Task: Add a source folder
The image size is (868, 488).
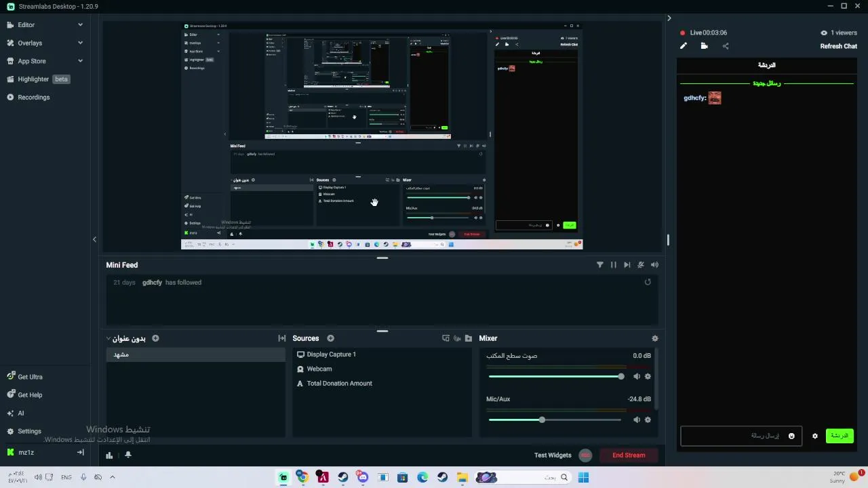Action: (x=468, y=338)
